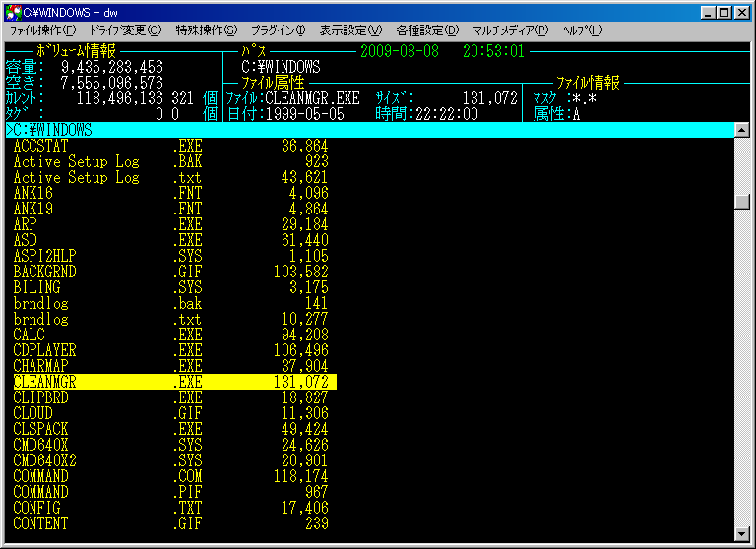
Task: Click file name CLEANMGR.EXE in ファイル属性 panel
Action: [x=312, y=98]
